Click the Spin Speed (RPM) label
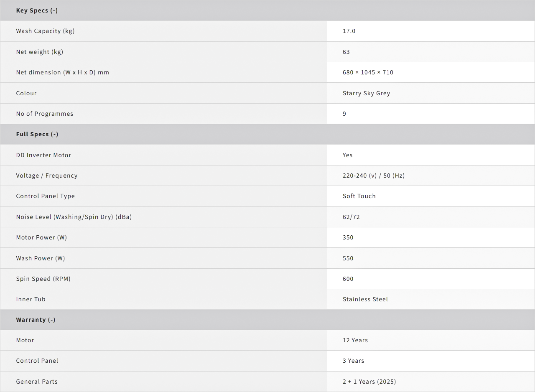This screenshot has height=392, width=535. point(43,279)
